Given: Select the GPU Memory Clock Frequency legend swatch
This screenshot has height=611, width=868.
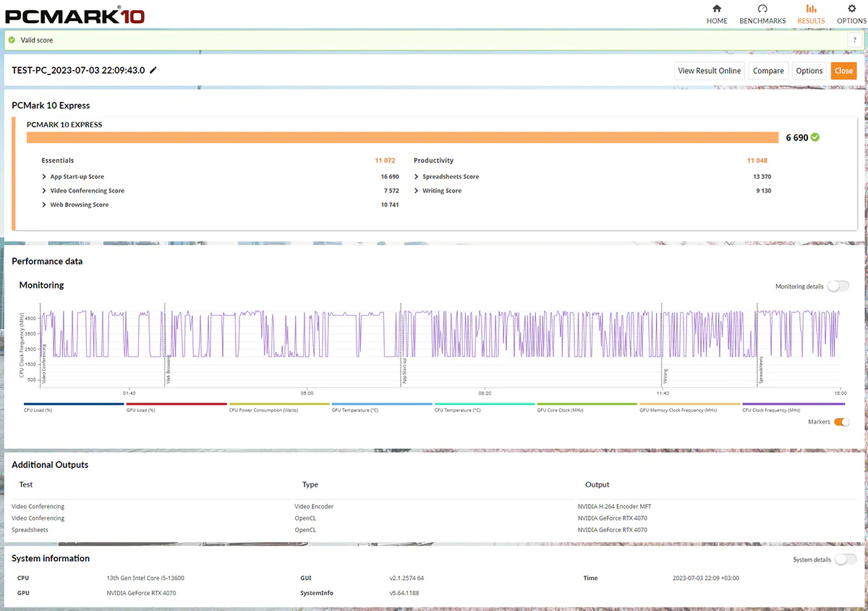Looking at the screenshot, I should pyautogui.click(x=690, y=404).
